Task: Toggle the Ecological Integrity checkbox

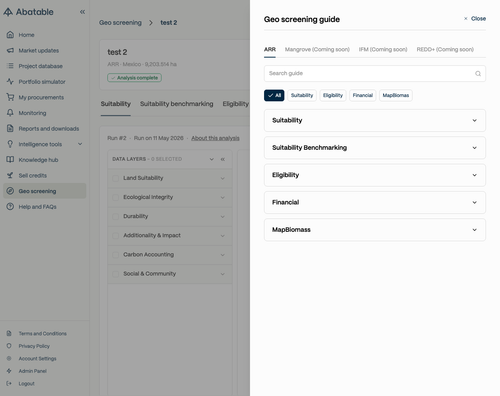Action: (x=116, y=197)
